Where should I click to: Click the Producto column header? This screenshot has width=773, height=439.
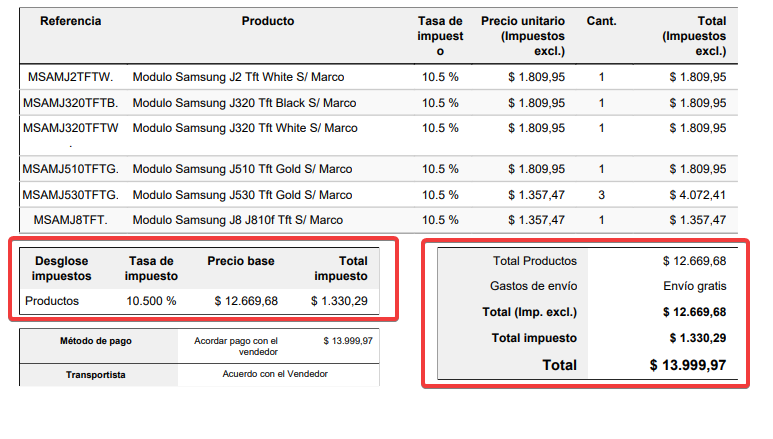pos(268,21)
